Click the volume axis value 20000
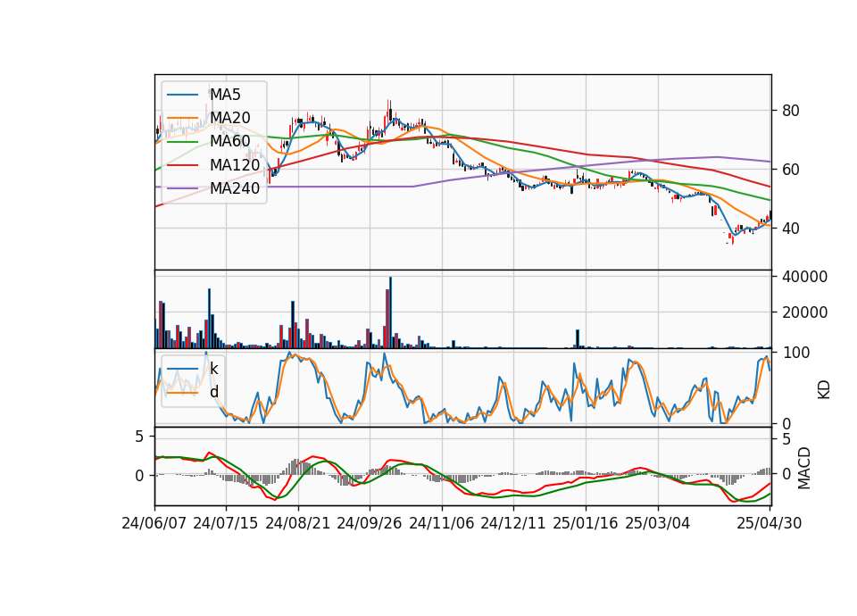Screen dimensions: 857x616 [805, 312]
